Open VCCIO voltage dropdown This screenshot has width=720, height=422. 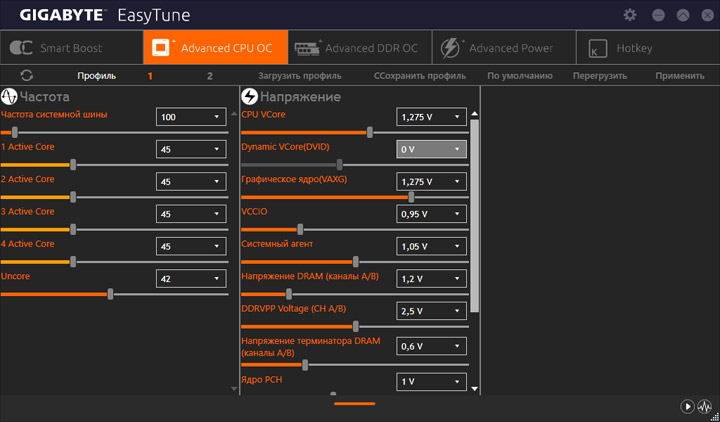[x=431, y=214]
